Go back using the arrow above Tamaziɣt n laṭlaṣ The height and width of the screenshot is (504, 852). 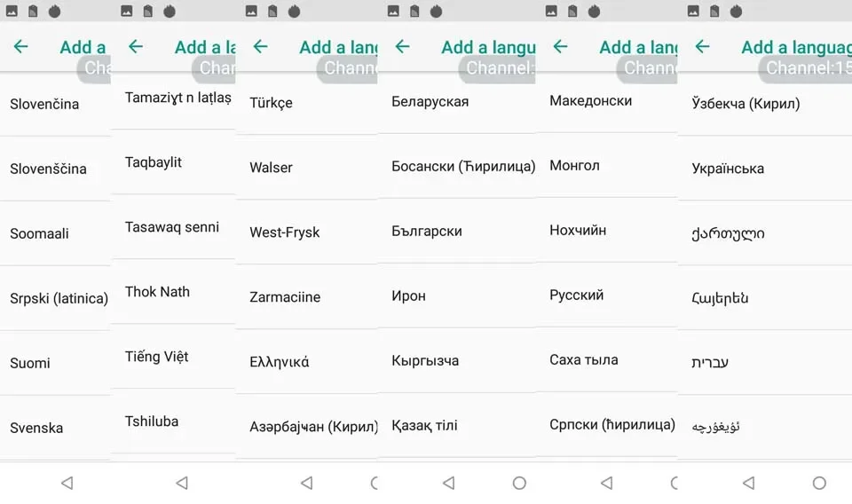point(135,47)
